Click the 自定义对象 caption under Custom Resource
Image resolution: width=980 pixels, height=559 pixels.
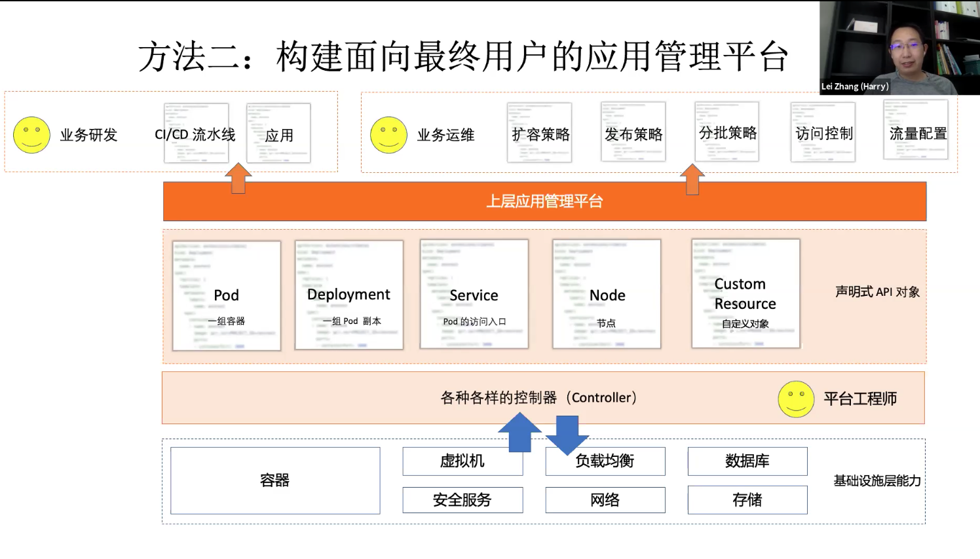(745, 324)
